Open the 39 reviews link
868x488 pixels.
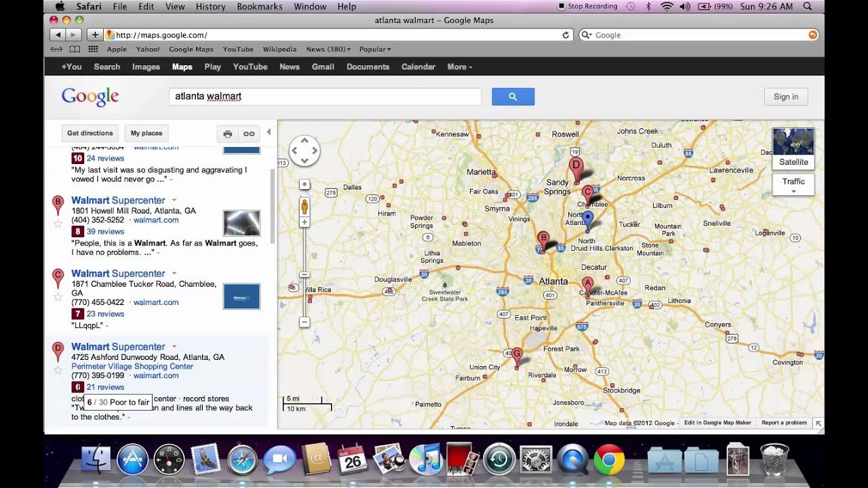105,232
